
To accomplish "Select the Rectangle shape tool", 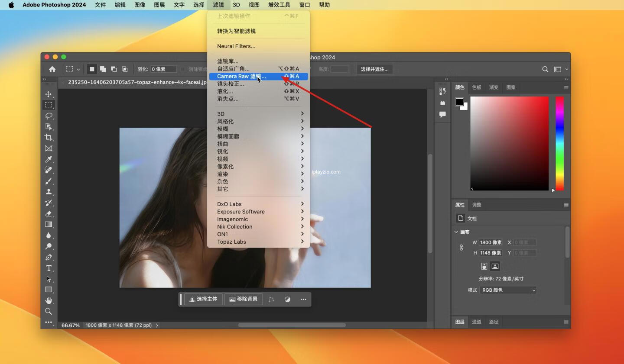I will (x=49, y=290).
